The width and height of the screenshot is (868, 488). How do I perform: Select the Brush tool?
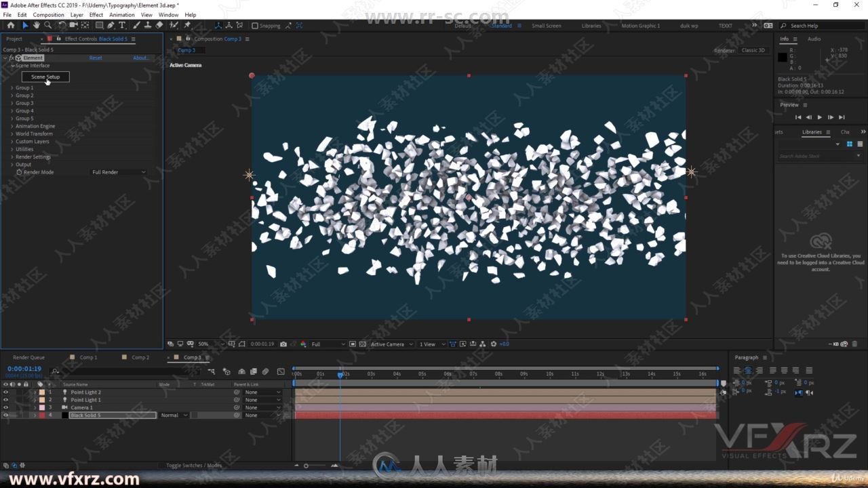[136, 25]
